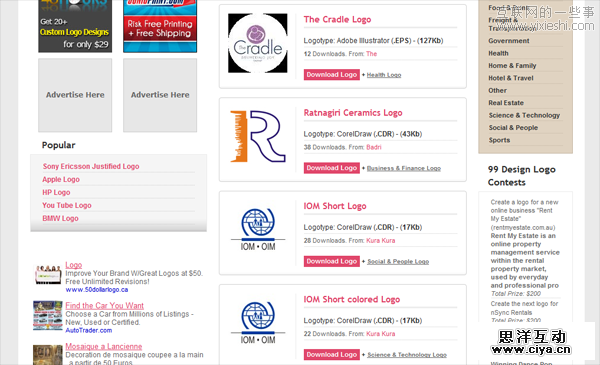
Task: Click first Advertise Here placeholder box
Action: (75, 95)
